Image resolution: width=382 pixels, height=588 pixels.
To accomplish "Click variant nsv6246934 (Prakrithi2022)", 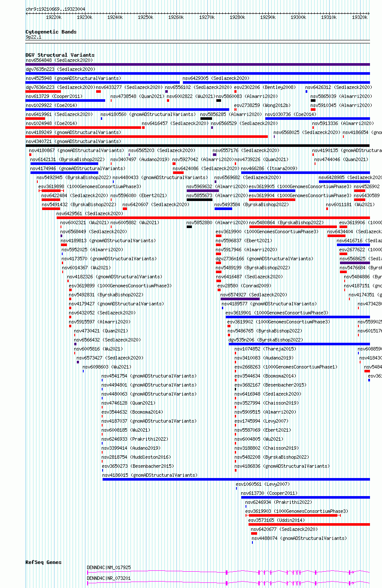I will pos(279,502).
